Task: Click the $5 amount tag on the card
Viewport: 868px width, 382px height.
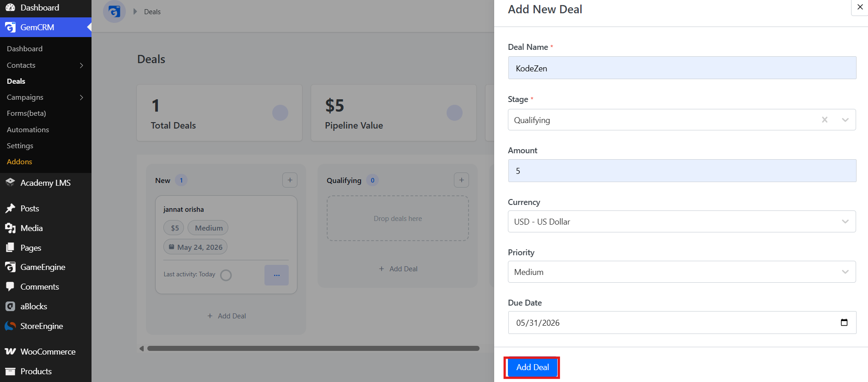Action: [174, 228]
